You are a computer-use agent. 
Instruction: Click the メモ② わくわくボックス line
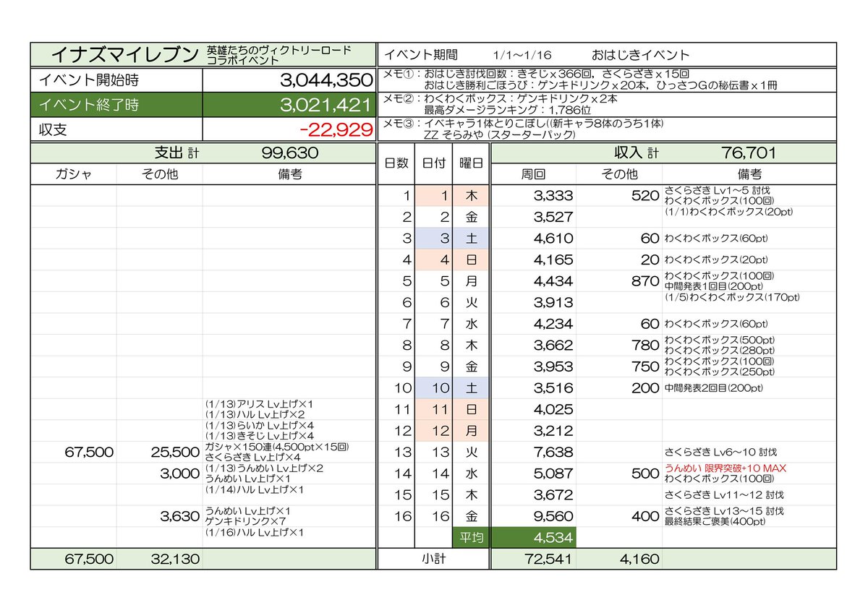501,98
